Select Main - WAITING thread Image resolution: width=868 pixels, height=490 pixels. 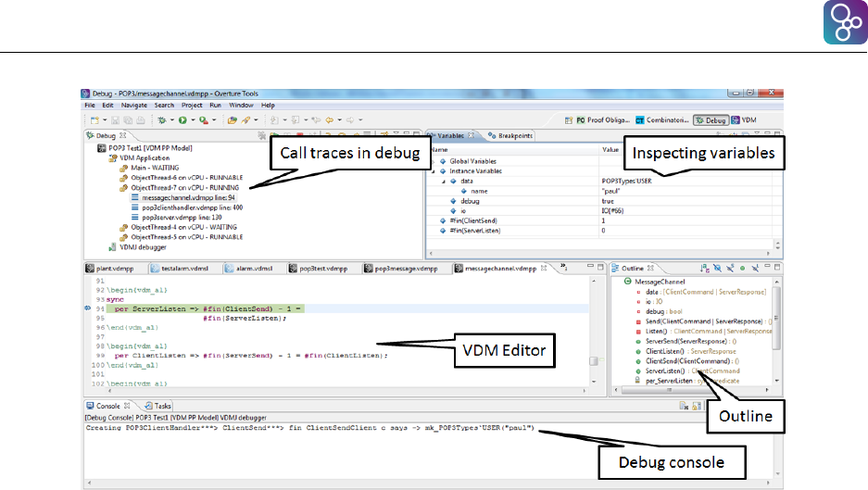149,168
